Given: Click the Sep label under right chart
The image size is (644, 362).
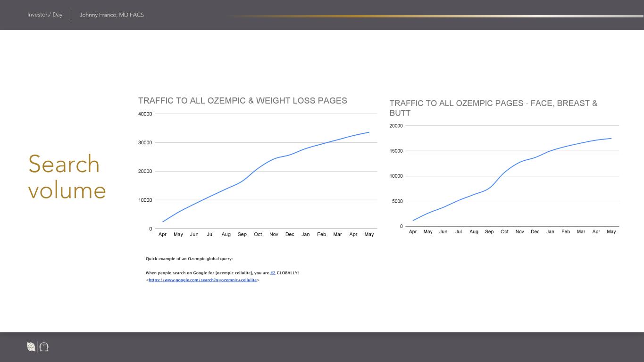Looking at the screenshot, I should (x=489, y=231).
